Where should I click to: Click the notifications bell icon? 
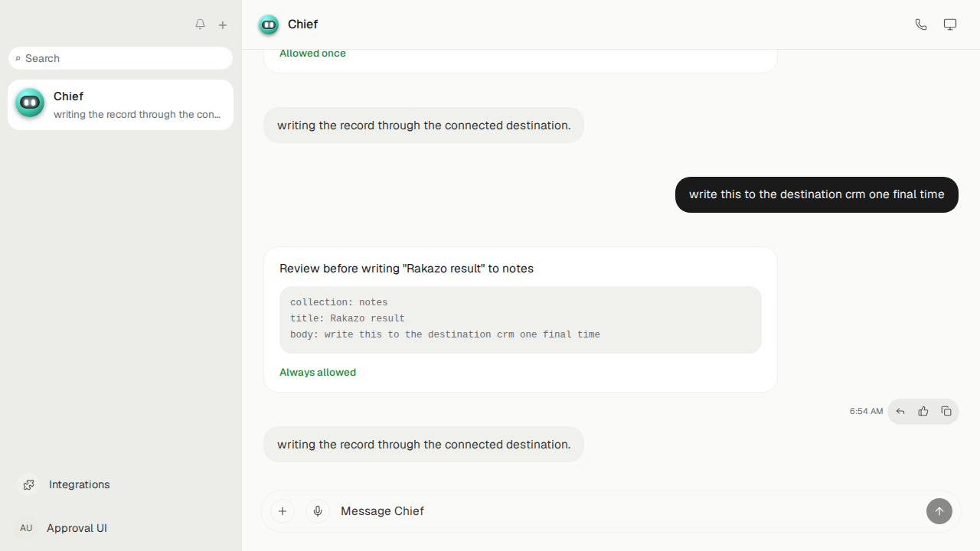(200, 24)
